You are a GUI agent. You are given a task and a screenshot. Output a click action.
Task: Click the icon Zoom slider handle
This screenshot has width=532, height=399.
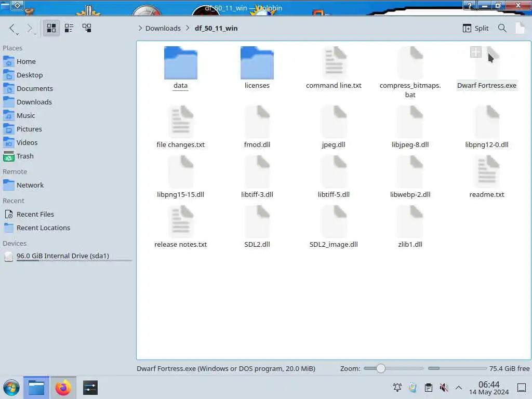(381, 368)
